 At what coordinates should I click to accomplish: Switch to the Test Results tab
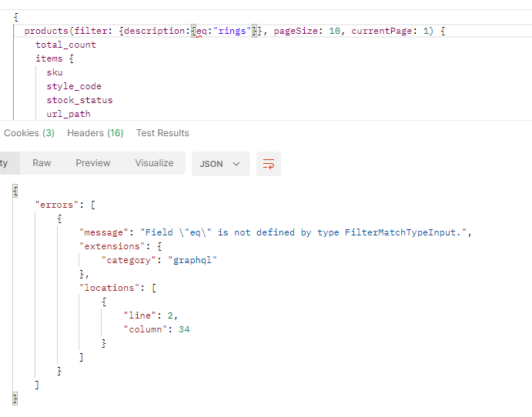[162, 133]
